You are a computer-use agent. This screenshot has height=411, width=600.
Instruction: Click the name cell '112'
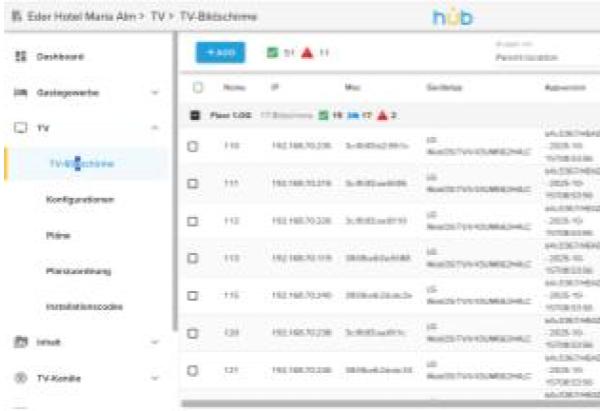click(231, 221)
